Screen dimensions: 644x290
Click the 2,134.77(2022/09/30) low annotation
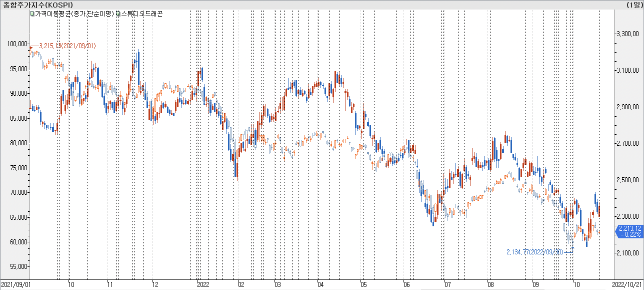[534, 252]
